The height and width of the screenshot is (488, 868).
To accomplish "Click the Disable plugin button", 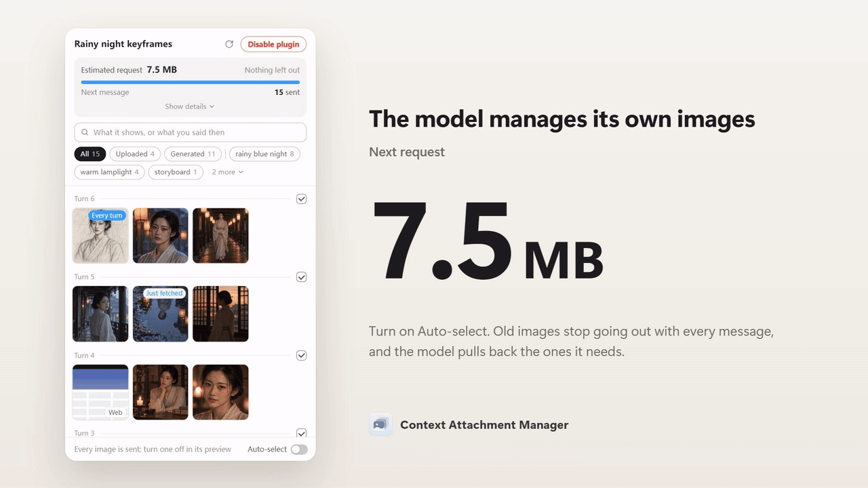I will [x=273, y=44].
